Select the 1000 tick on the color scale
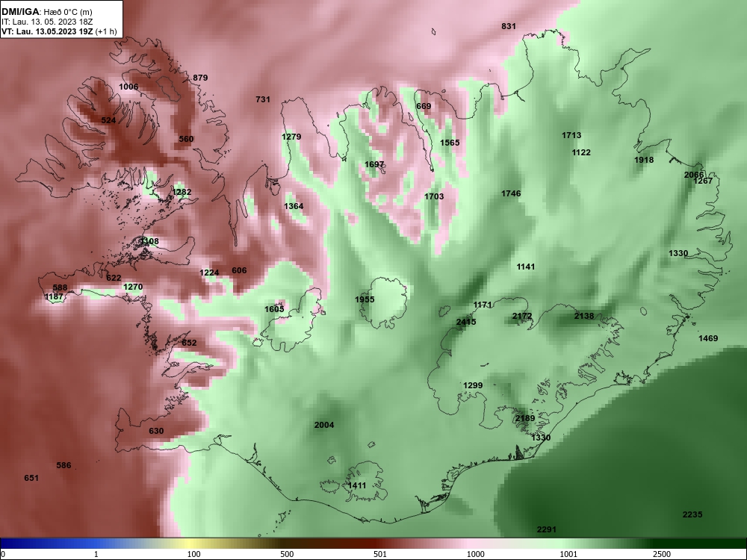 pos(475,554)
